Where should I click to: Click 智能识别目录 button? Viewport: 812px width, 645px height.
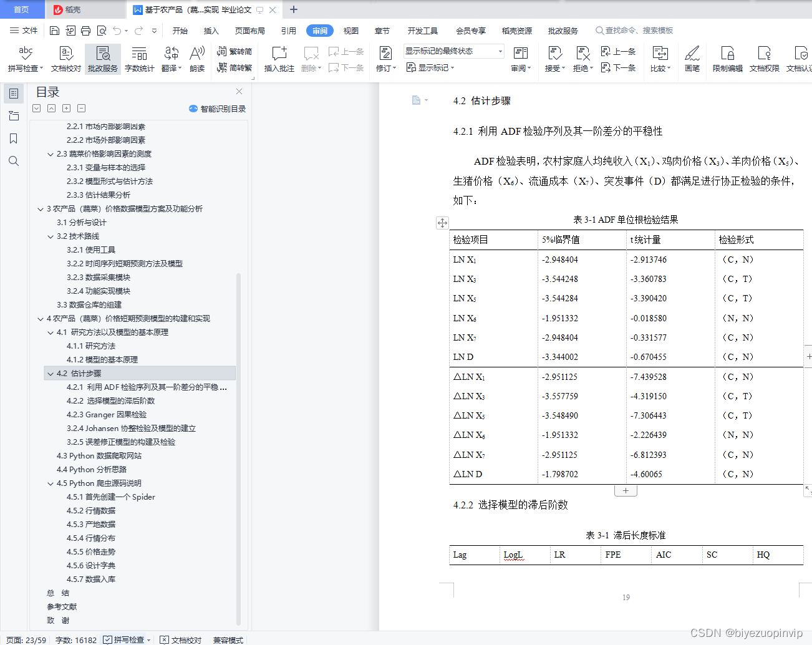217,109
